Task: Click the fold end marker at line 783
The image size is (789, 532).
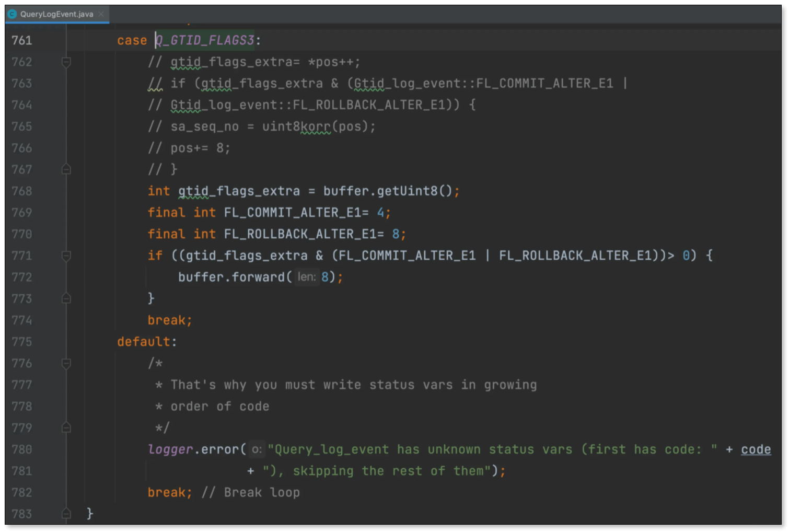Action: pyautogui.click(x=66, y=514)
